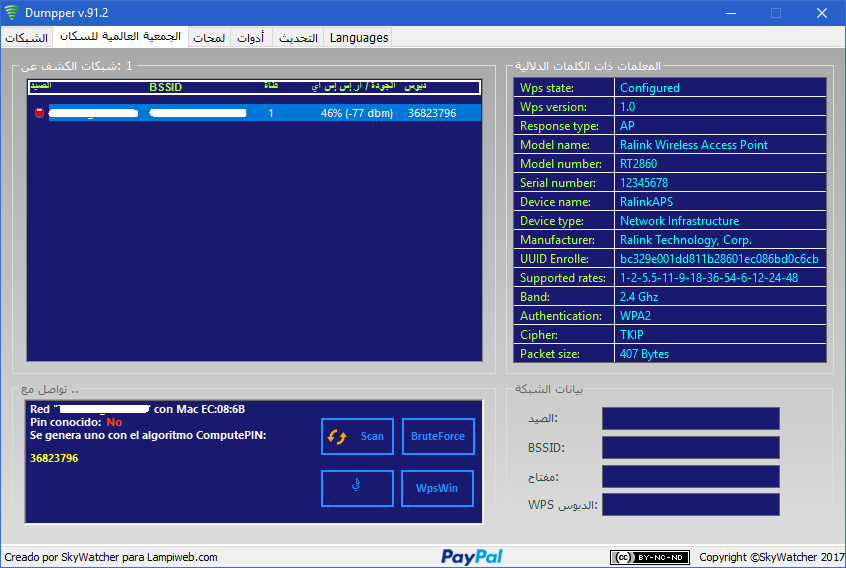Click the Response type value AP
846x568 pixels.
[627, 126]
